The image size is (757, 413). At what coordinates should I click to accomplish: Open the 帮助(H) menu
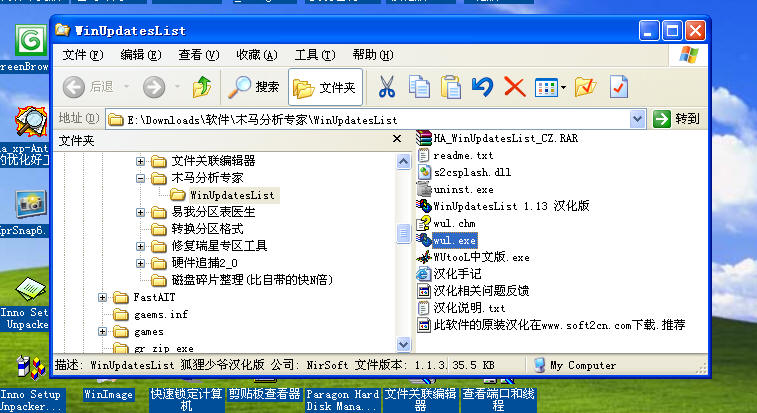pyautogui.click(x=373, y=55)
